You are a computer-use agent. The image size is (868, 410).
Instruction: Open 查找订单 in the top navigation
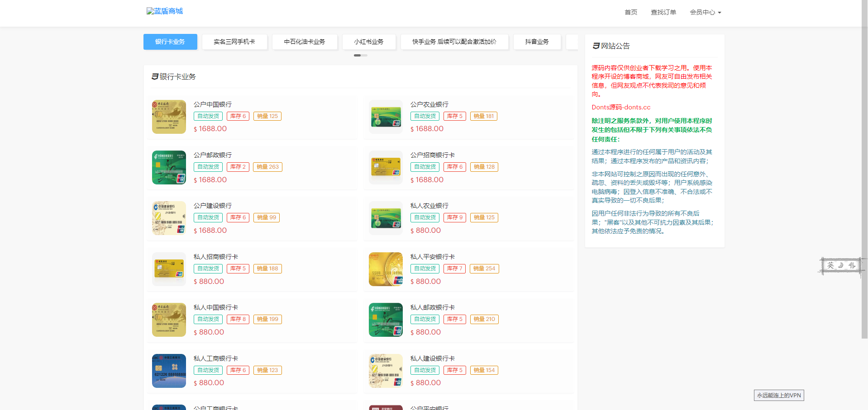[x=663, y=12]
